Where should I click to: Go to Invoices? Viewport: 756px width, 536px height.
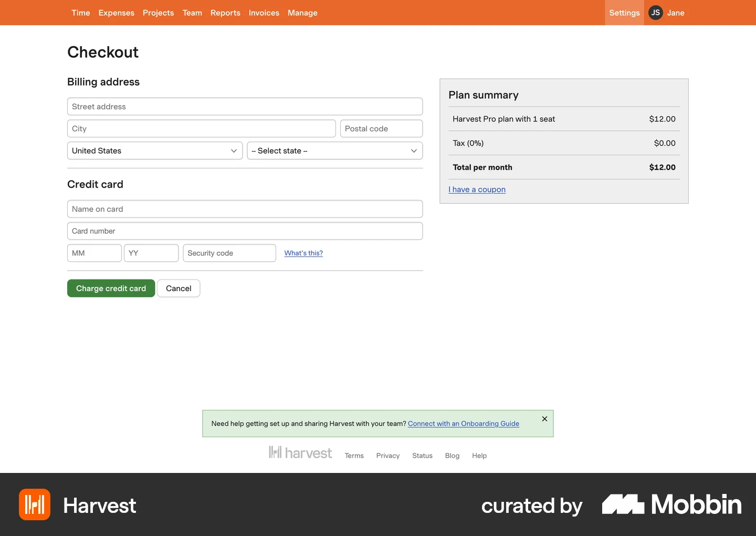(264, 13)
